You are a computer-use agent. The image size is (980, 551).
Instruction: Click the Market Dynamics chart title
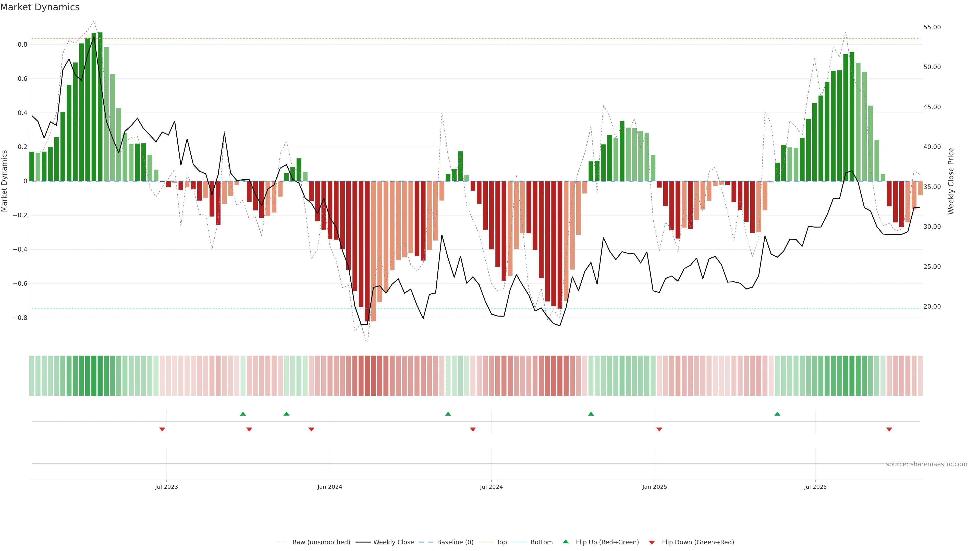[x=40, y=7]
